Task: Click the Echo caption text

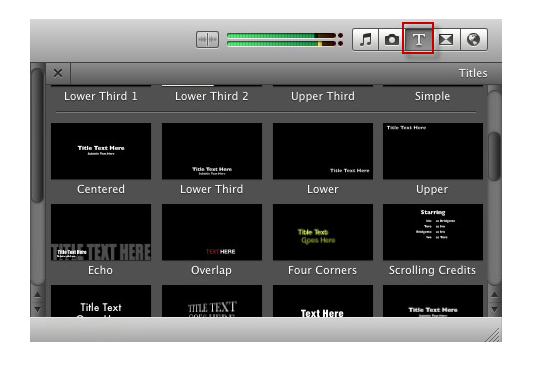Action: coord(100,270)
